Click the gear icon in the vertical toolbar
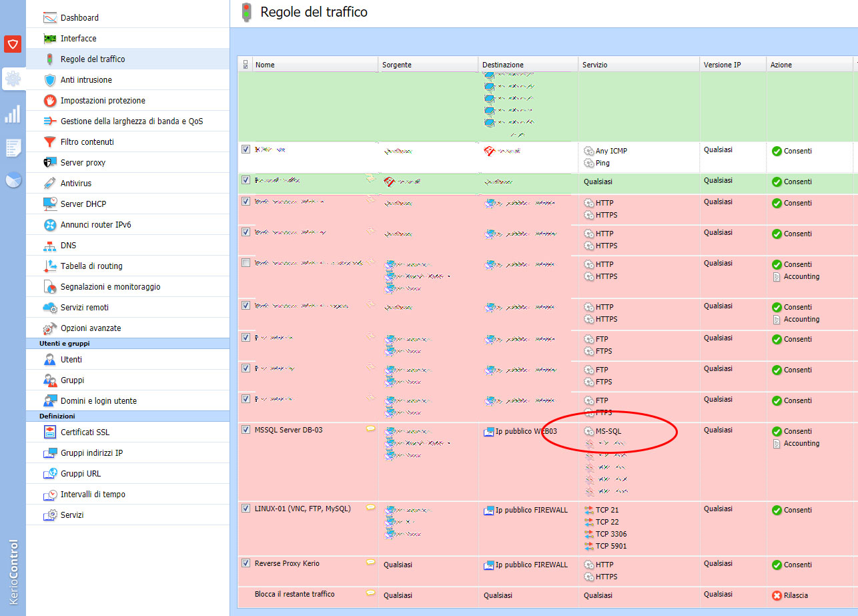This screenshot has width=858, height=616. coord(12,77)
